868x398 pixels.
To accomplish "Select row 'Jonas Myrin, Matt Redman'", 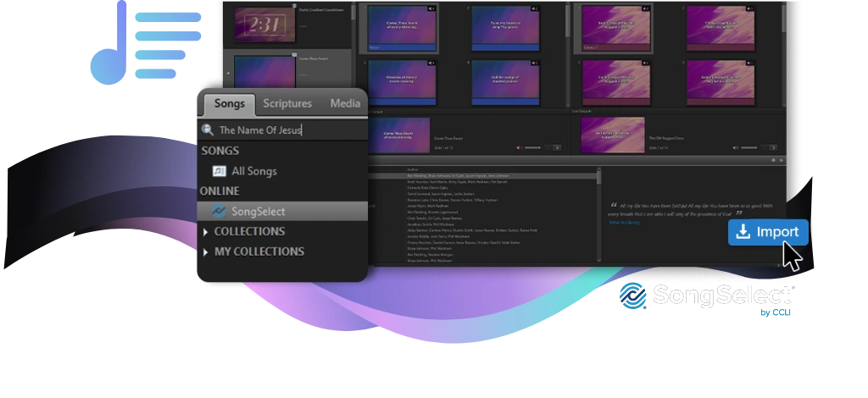I will (x=484, y=206).
